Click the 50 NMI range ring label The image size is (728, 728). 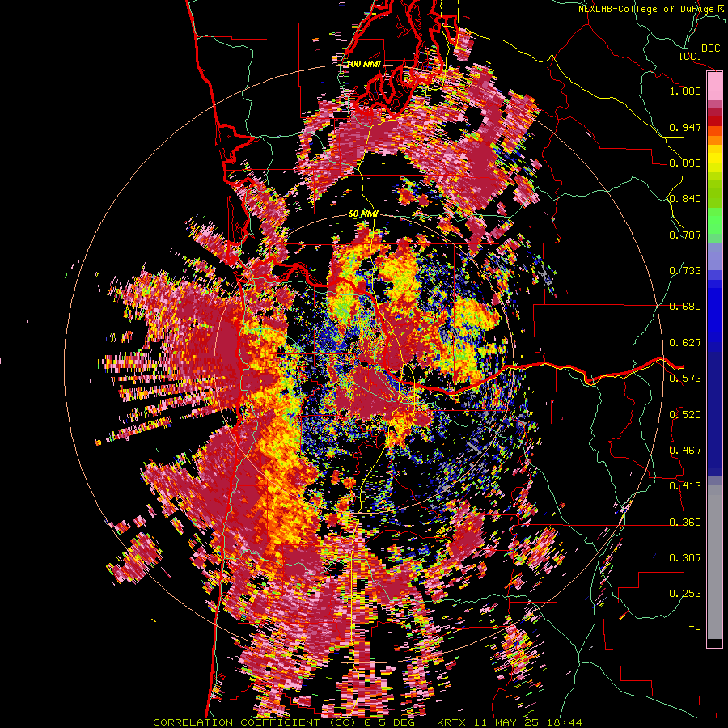coord(363,214)
